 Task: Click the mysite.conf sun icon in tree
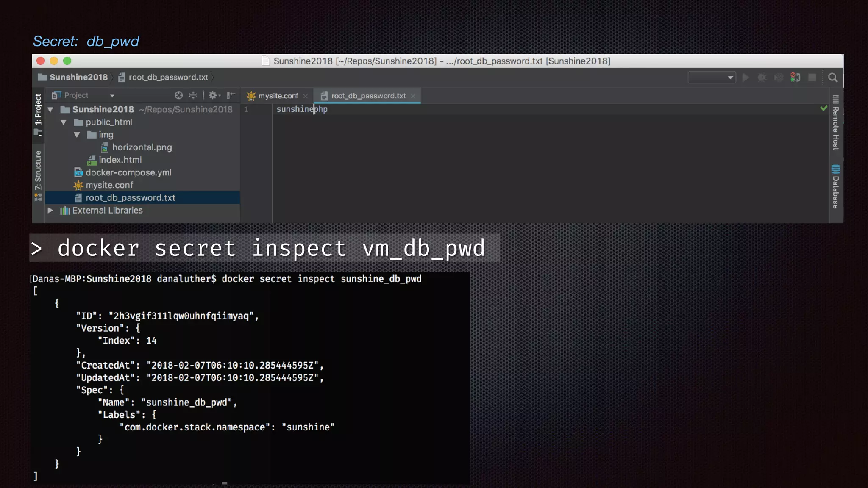[x=78, y=185]
